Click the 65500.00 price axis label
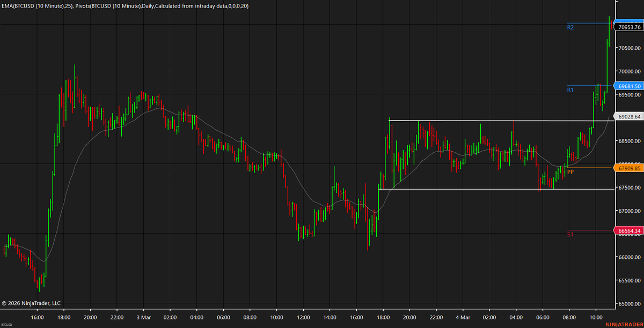644x328 pixels. [x=630, y=281]
